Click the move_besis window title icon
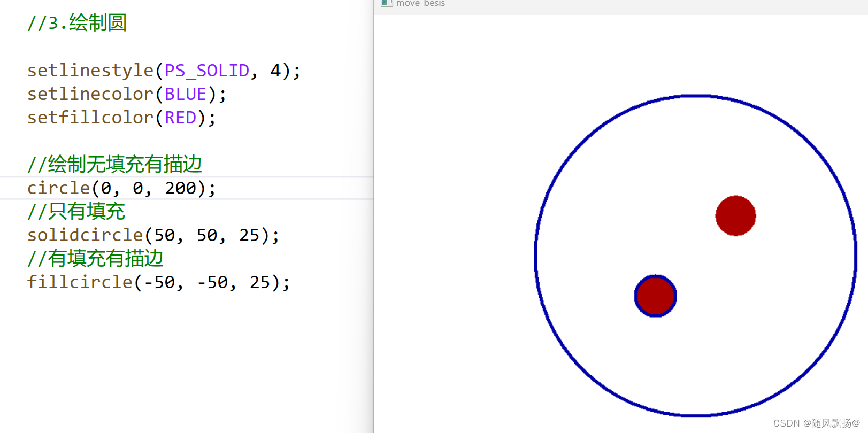This screenshot has width=868, height=433. [x=387, y=3]
